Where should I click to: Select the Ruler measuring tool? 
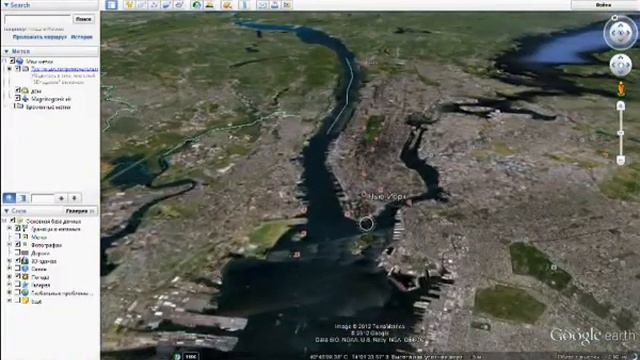(244, 5)
